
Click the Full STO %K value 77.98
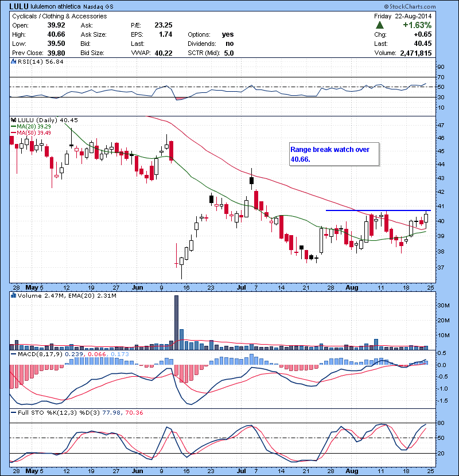click(111, 413)
